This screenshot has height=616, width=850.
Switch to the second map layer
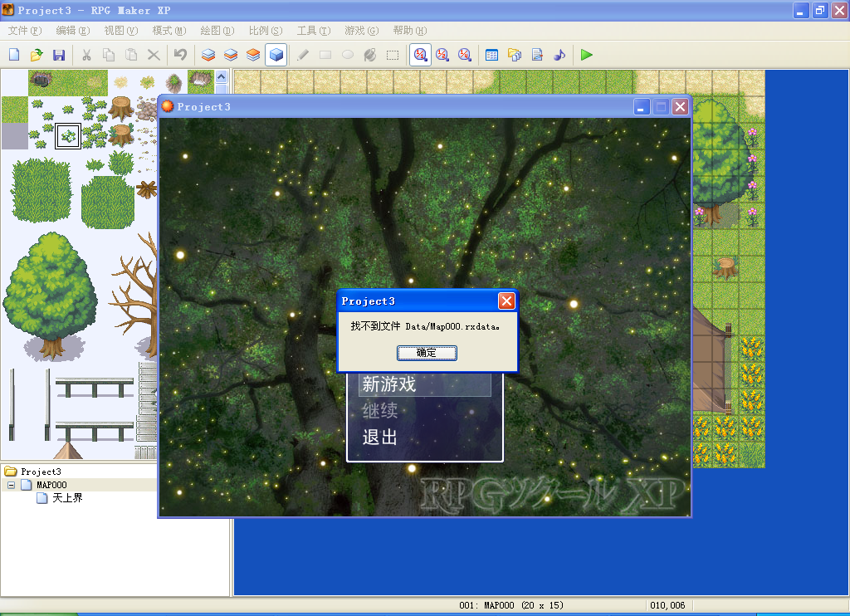(x=231, y=55)
